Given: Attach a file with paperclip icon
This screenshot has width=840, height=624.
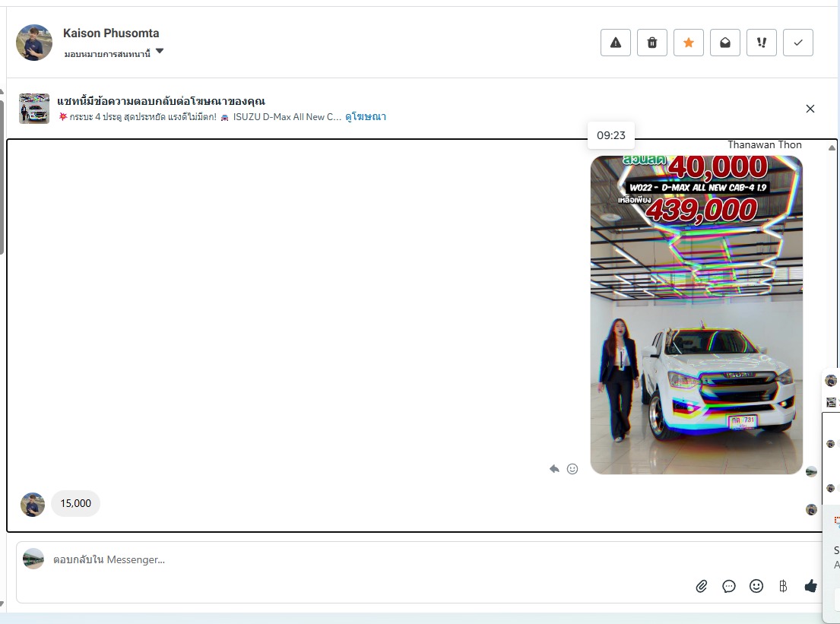Looking at the screenshot, I should (701, 586).
